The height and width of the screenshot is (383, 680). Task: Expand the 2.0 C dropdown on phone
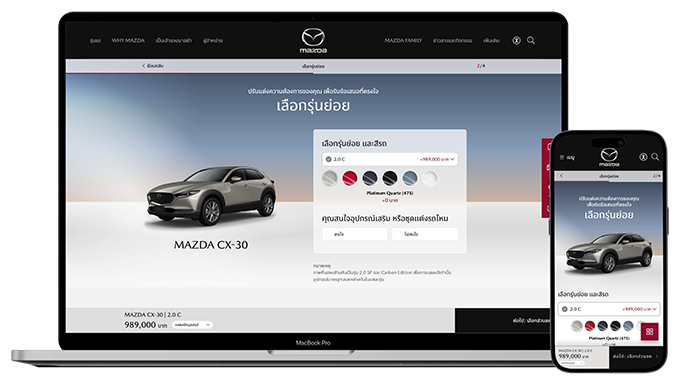coord(609,309)
